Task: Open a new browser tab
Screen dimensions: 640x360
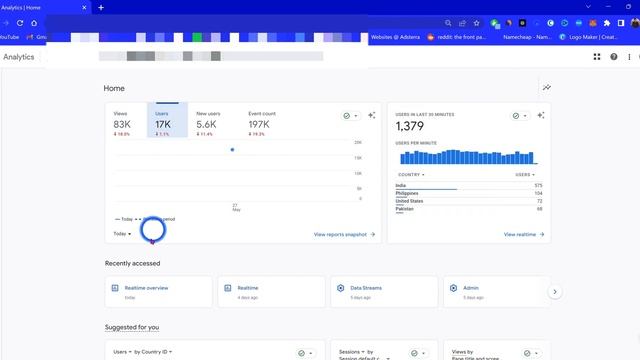Action: tap(101, 7)
